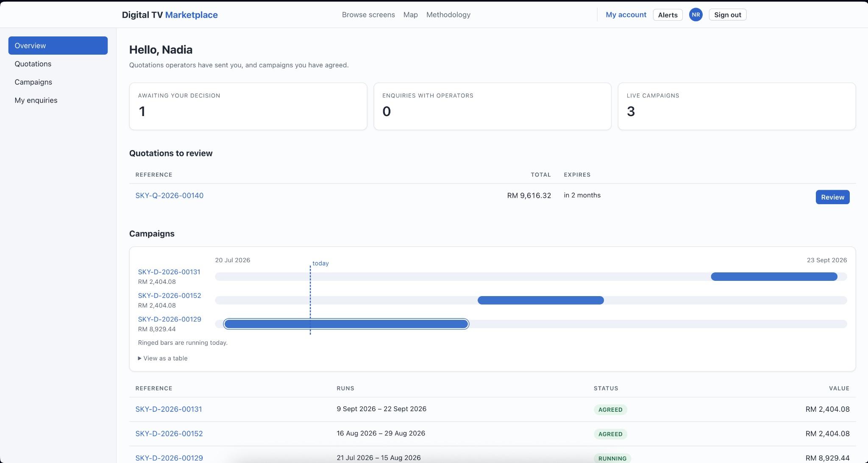Open SKY-D-2026-00131 in the timeline chart
Viewport: 868px width, 463px height.
pos(169,272)
